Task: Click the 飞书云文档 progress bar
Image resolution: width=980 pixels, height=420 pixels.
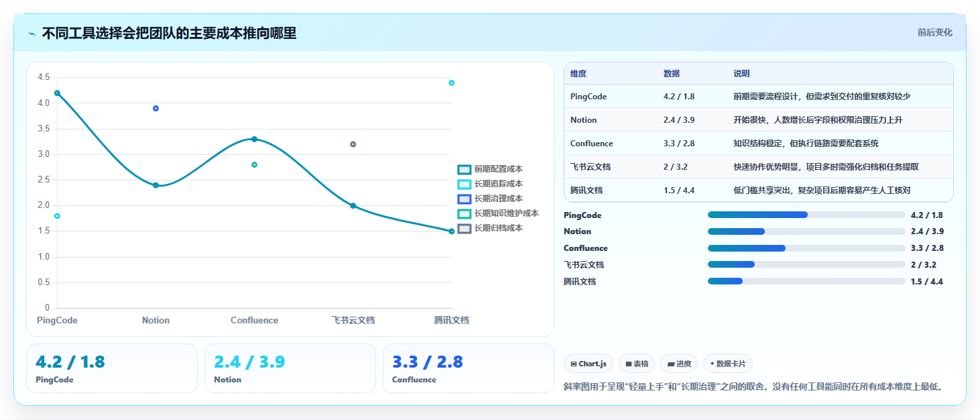Action: pyautogui.click(x=806, y=264)
